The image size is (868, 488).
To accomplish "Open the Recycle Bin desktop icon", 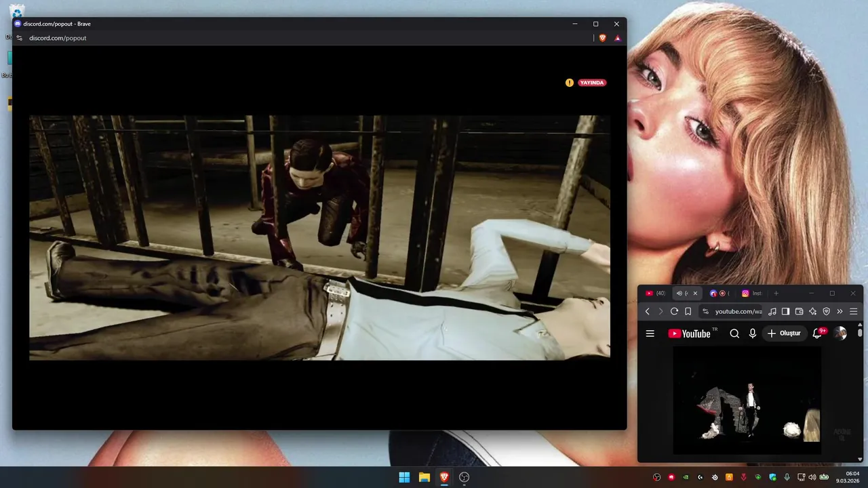I will [17, 11].
